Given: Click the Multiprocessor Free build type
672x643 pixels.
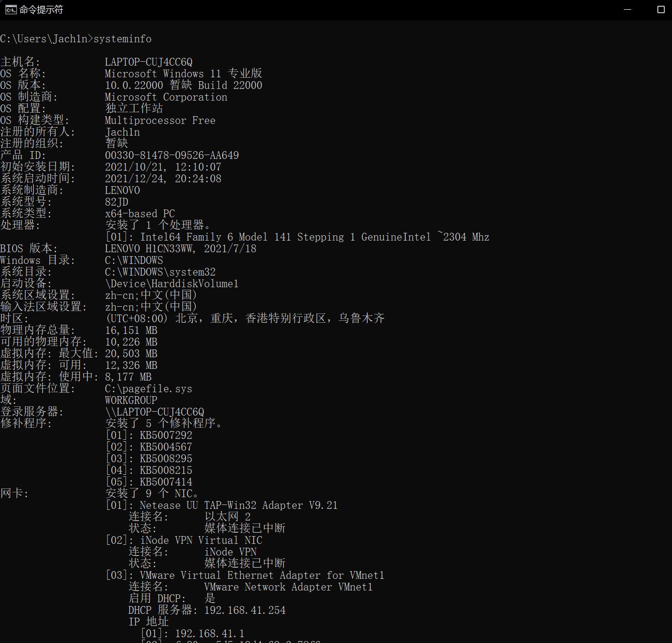Looking at the screenshot, I should coord(160,121).
